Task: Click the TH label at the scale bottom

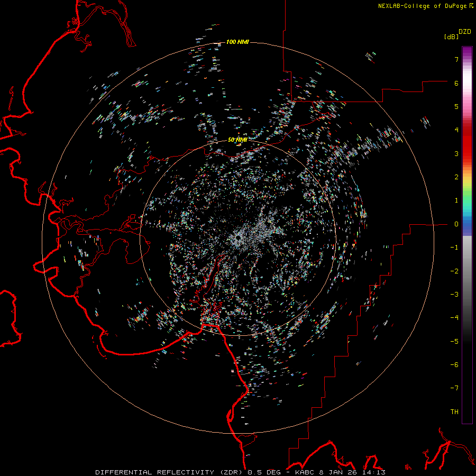Action: pos(454,411)
